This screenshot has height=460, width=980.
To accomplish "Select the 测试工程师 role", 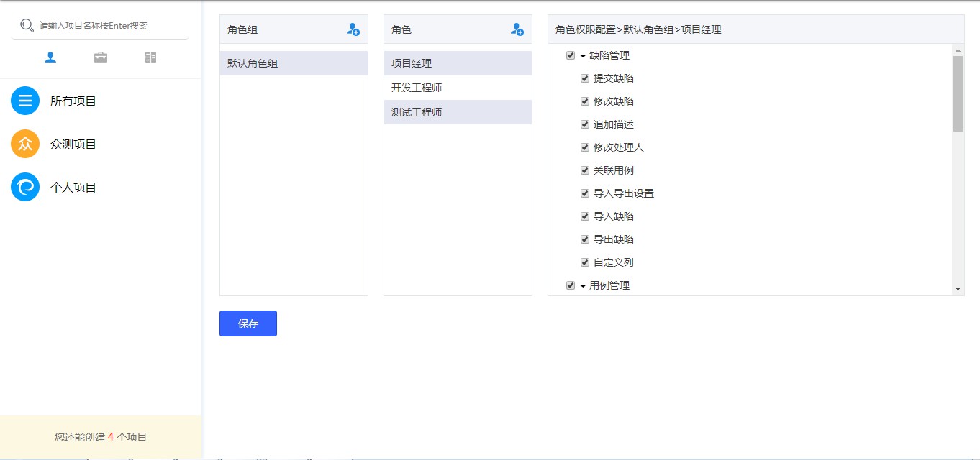I will coord(417,112).
